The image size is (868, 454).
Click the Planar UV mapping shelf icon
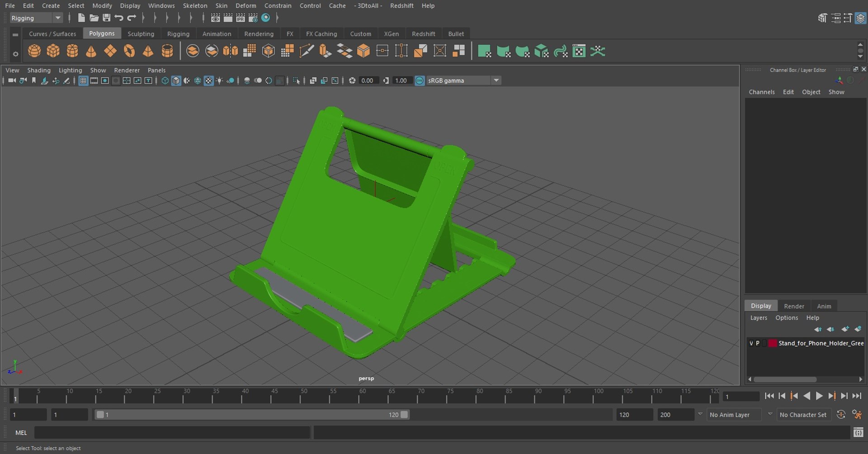485,51
